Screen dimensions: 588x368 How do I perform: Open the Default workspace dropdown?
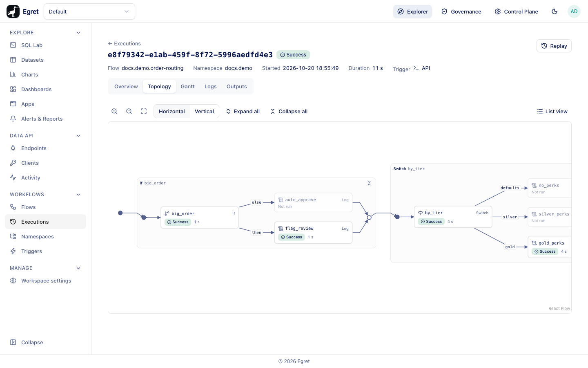tap(89, 11)
